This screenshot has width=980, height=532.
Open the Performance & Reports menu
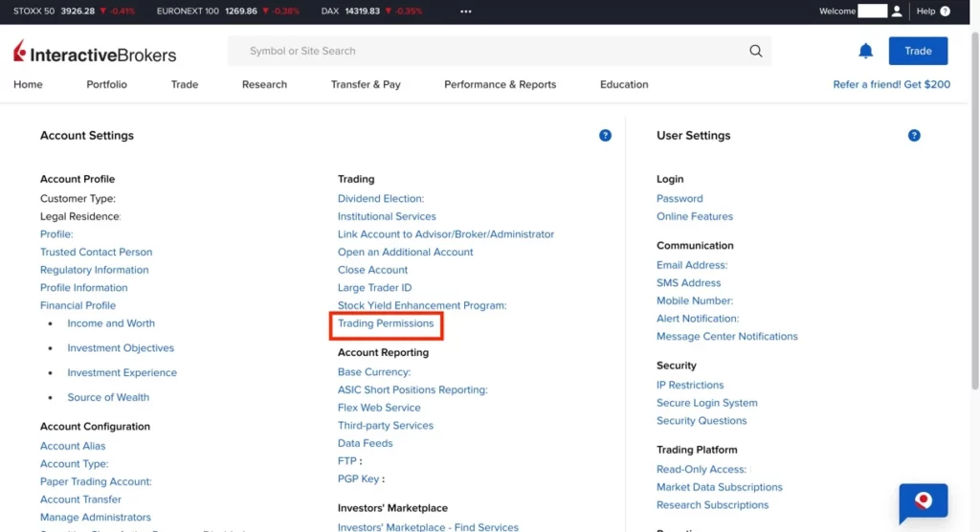tap(500, 84)
